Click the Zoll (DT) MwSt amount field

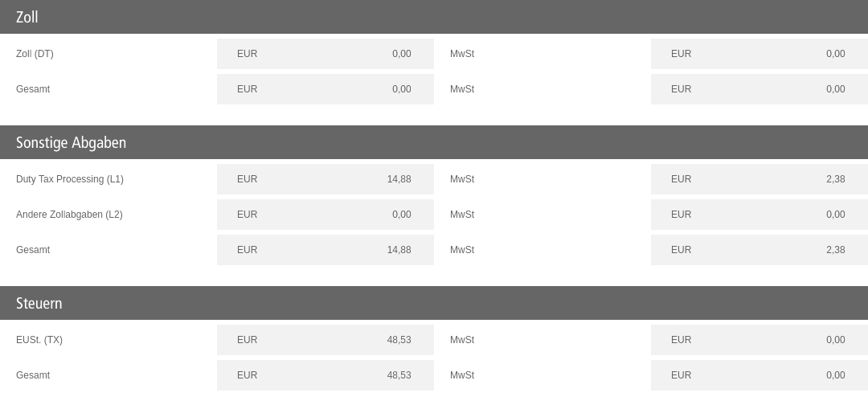[759, 54]
